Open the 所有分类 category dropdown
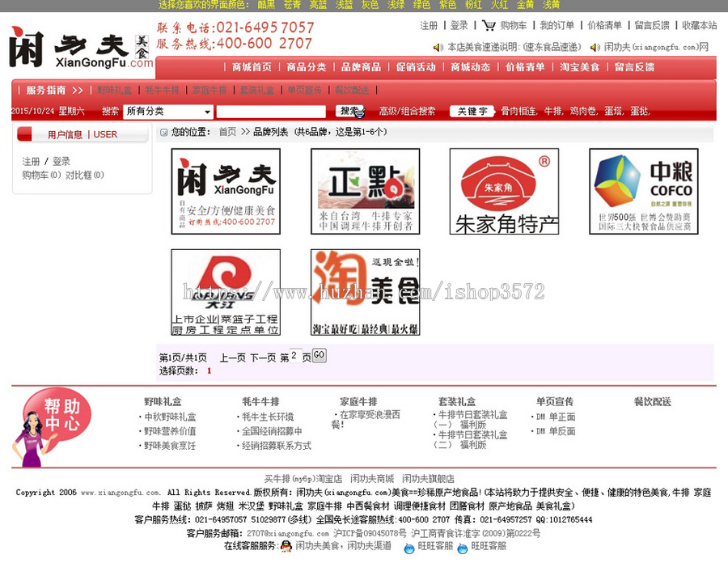The image size is (728, 580). (x=167, y=111)
